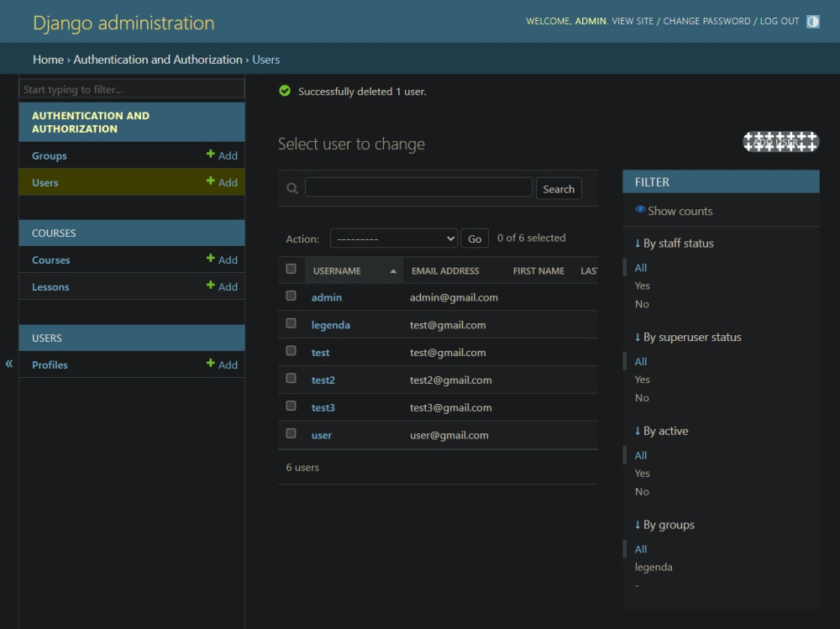Viewport: 840px width, 629px height.
Task: Click the USERS app section header
Action: click(46, 338)
